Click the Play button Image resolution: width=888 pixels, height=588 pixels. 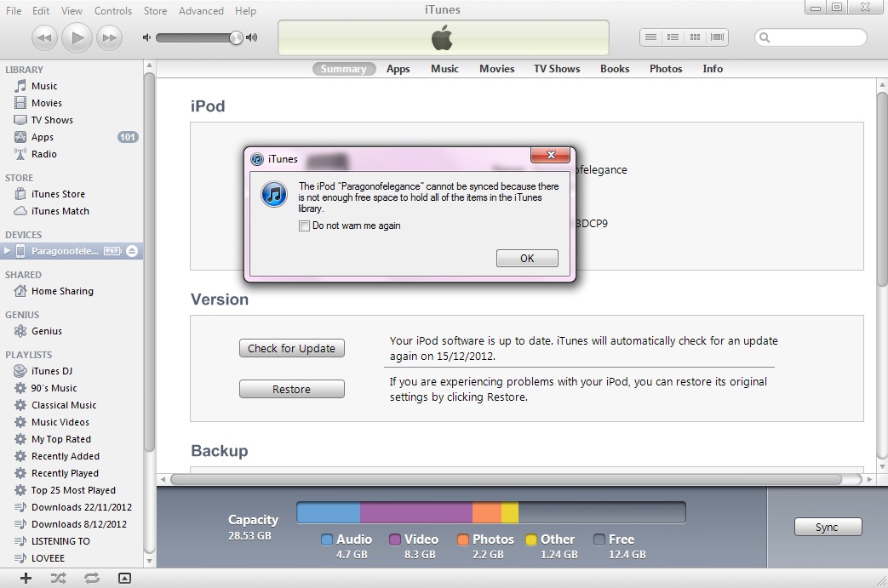coord(77,38)
